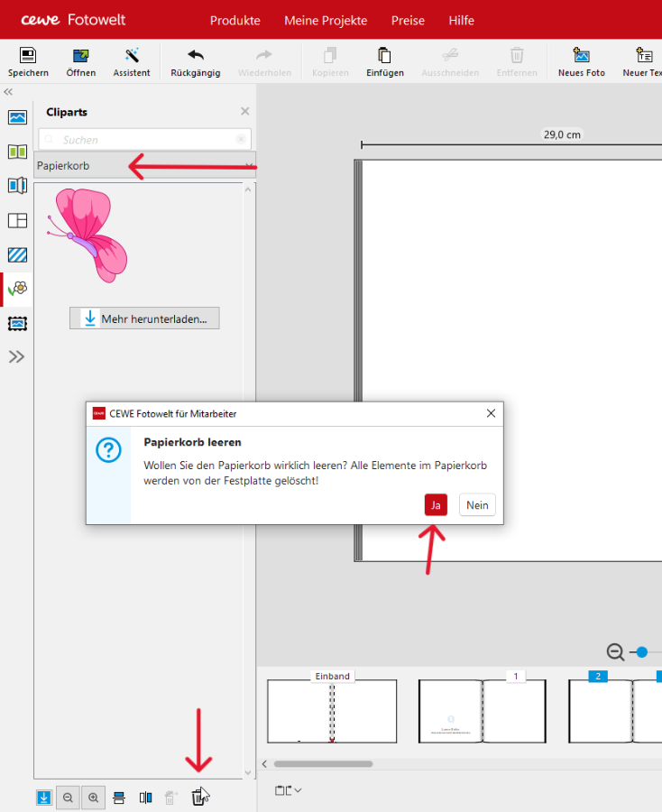This screenshot has height=812, width=662.
Task: Collapse the side panel with double left arrows
Action: click(x=8, y=92)
